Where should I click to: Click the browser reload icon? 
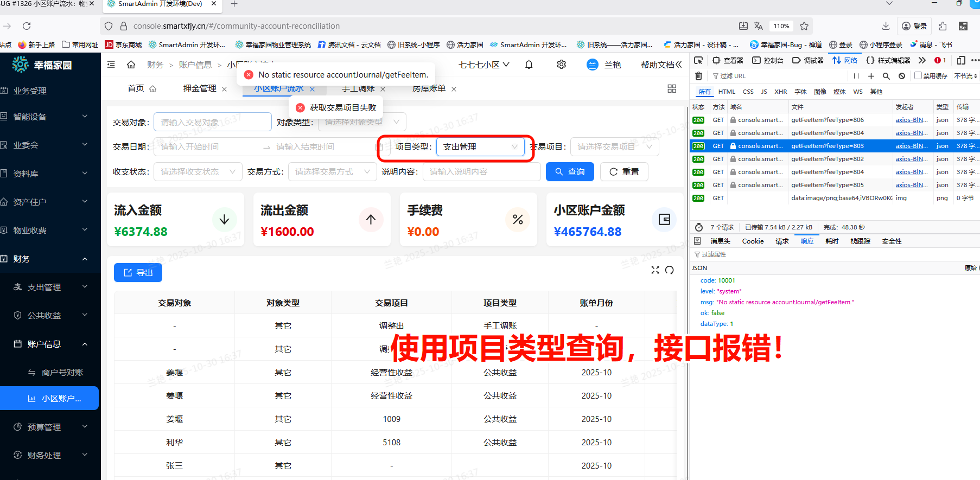[27, 26]
